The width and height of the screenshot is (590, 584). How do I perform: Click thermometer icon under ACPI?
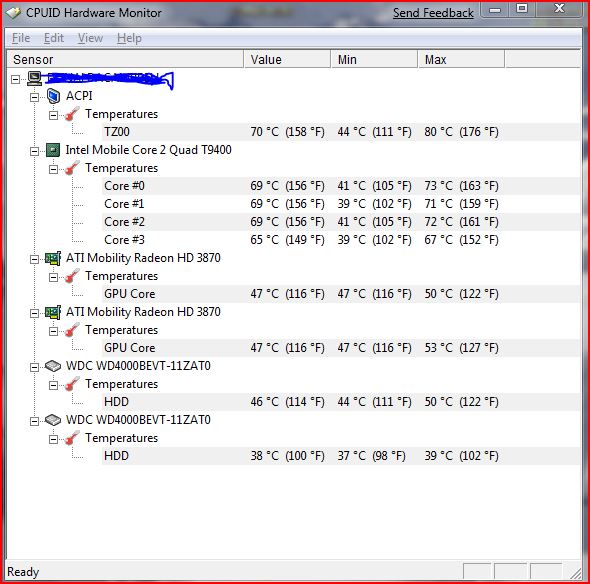(x=72, y=114)
